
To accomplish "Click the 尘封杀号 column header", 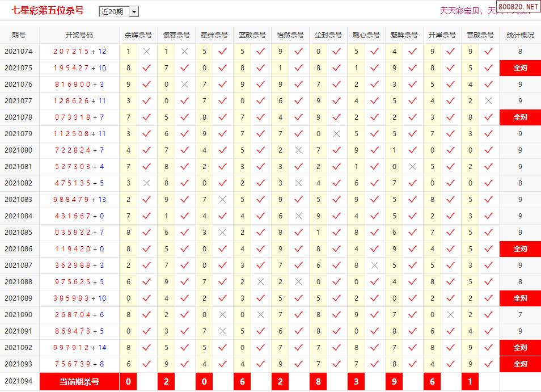I will pos(328,35).
